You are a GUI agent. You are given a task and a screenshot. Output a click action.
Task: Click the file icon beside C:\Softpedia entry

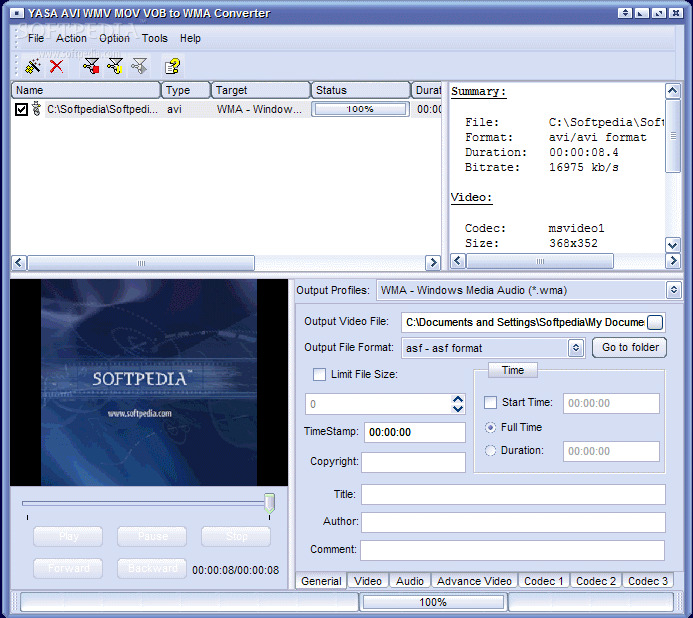point(36,109)
